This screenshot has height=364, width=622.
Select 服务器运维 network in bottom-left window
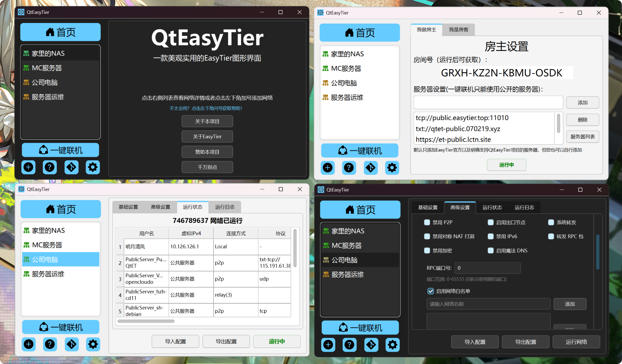61,274
